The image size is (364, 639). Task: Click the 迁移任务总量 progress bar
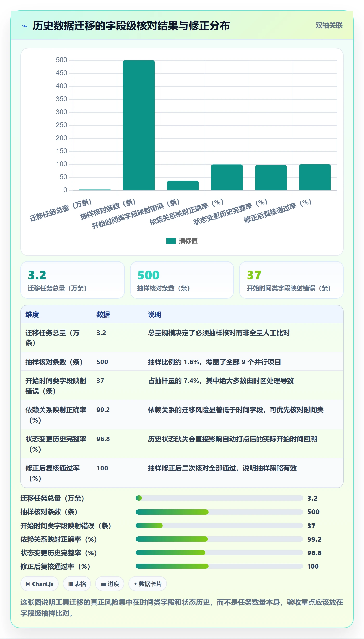pyautogui.click(x=219, y=498)
